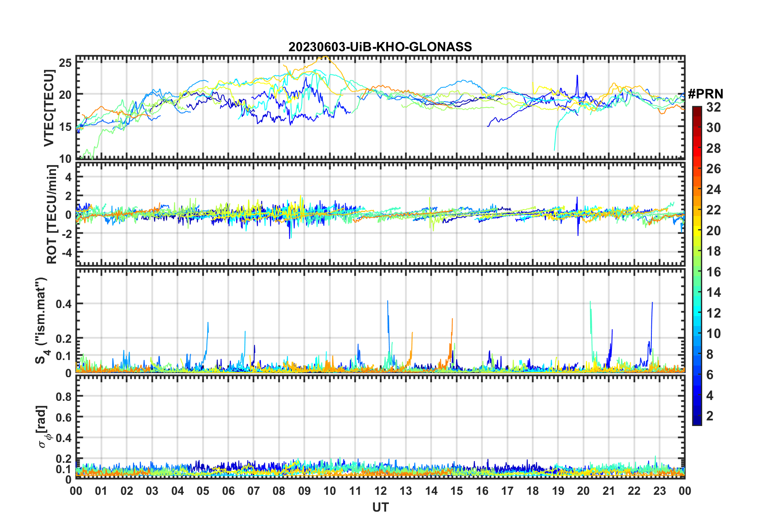This screenshot has height=532, width=761.
Task: Click sigma phi y-axis tick label 0.6
Action: click(64, 417)
